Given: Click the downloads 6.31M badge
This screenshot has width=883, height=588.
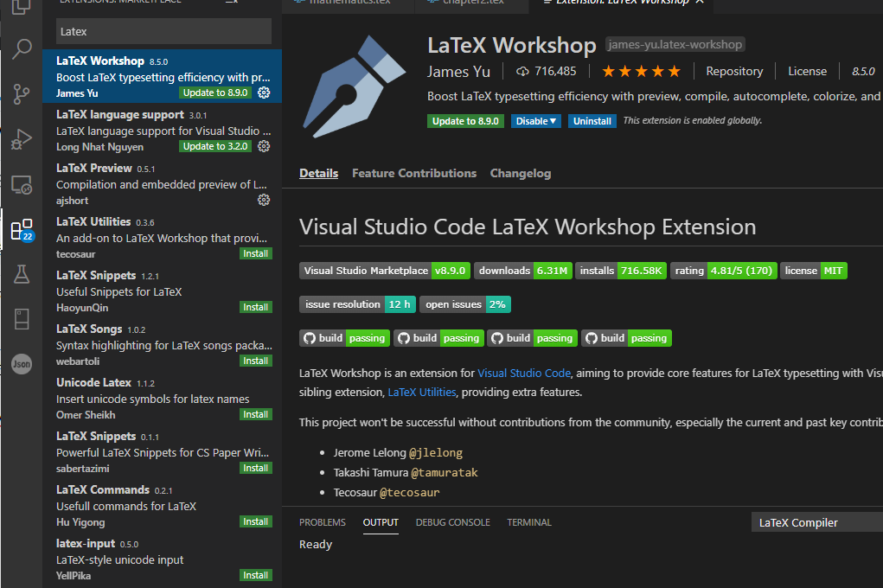Looking at the screenshot, I should pos(523,271).
